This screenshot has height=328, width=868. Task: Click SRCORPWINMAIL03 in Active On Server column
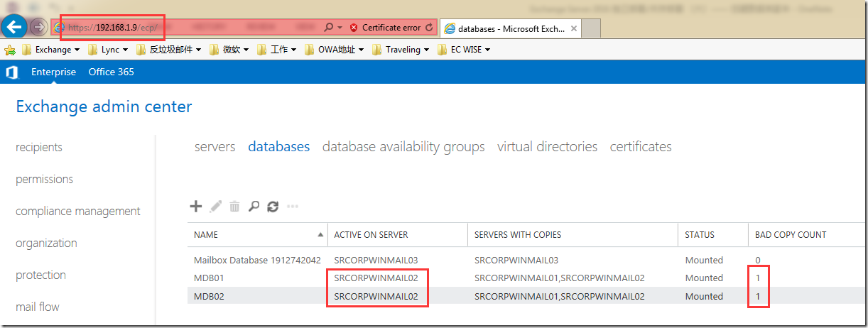pyautogui.click(x=376, y=261)
